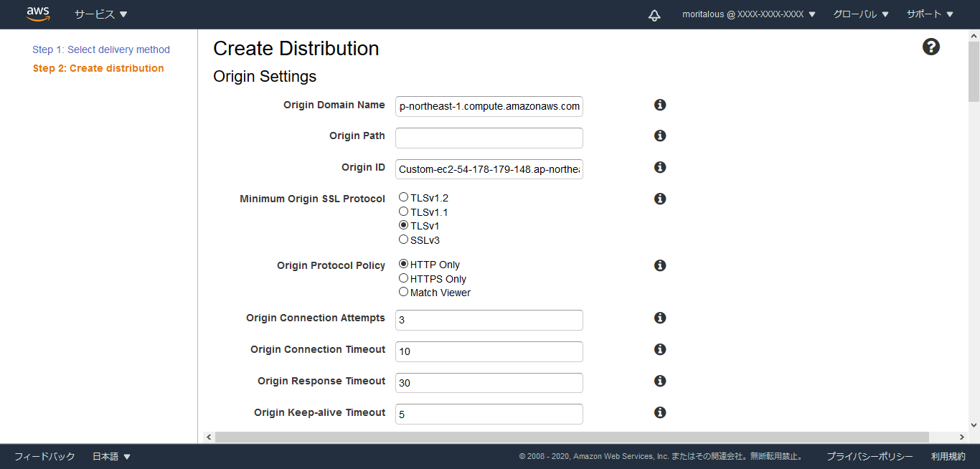The height and width of the screenshot is (469, 980).
Task: Open the グローバル region dropdown
Action: click(x=860, y=14)
